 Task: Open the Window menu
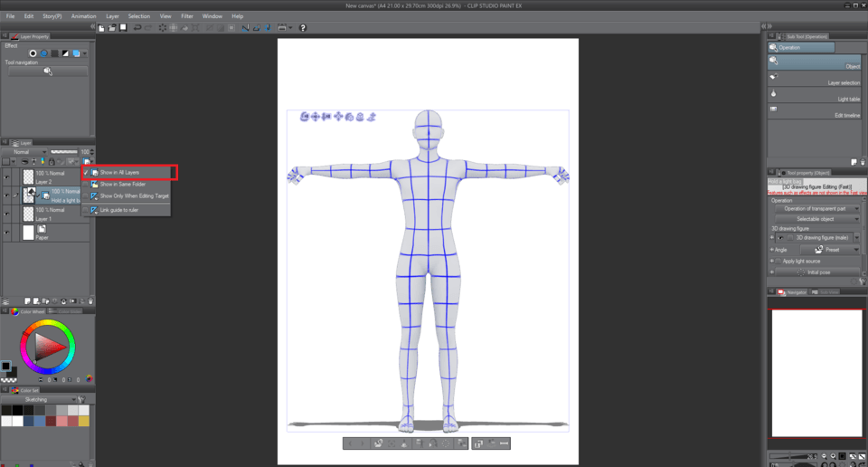pyautogui.click(x=212, y=16)
